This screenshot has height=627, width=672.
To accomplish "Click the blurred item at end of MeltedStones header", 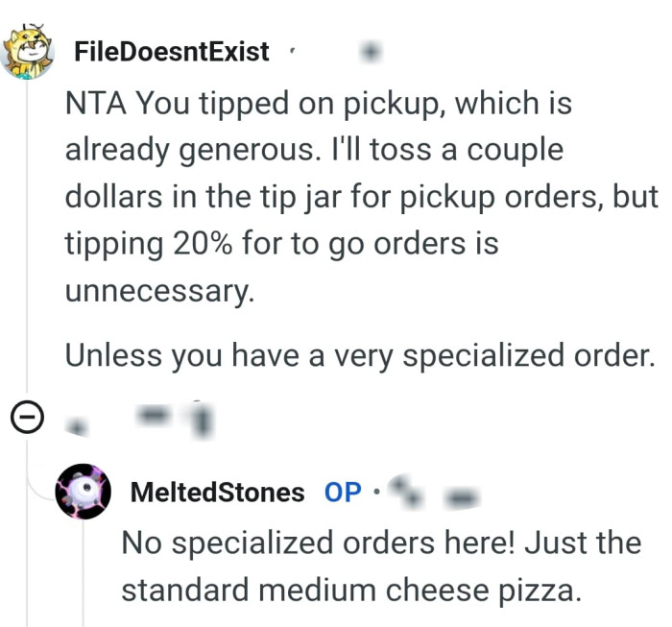I will tap(463, 494).
